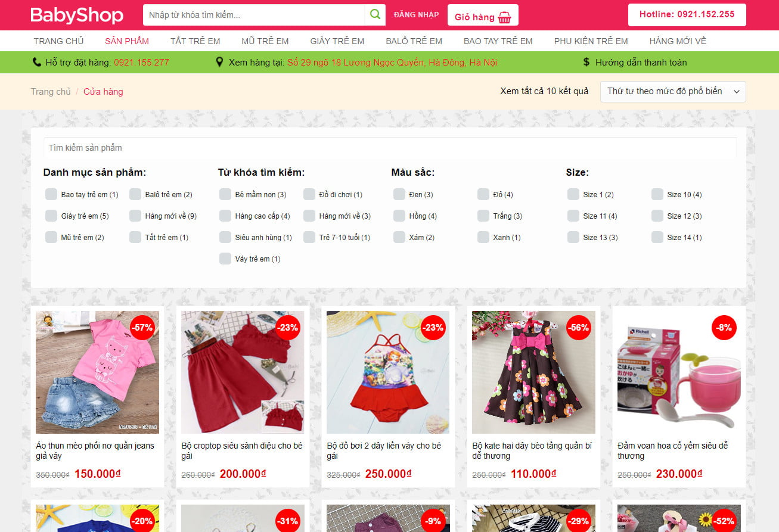The image size is (779, 532).
Task: Check the Đen (3) color option
Action: (x=399, y=194)
